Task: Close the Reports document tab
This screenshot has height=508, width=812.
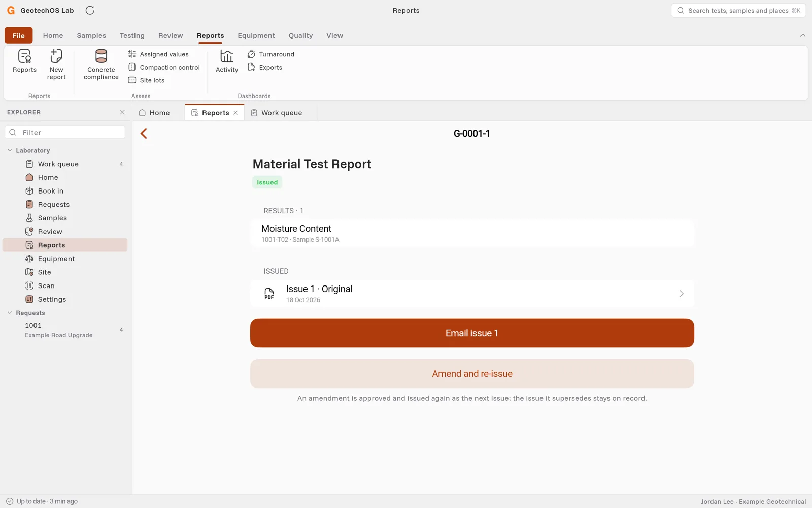Action: click(235, 113)
